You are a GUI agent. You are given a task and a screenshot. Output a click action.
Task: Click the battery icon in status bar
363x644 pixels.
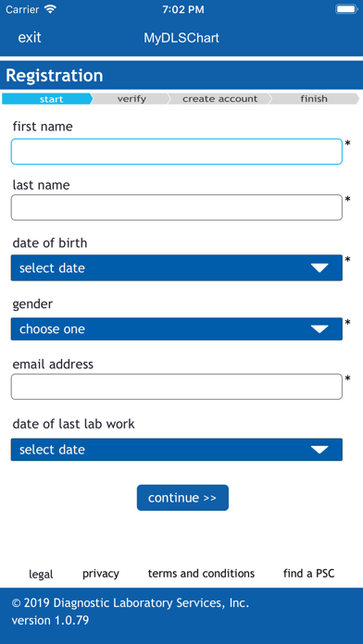(x=346, y=9)
